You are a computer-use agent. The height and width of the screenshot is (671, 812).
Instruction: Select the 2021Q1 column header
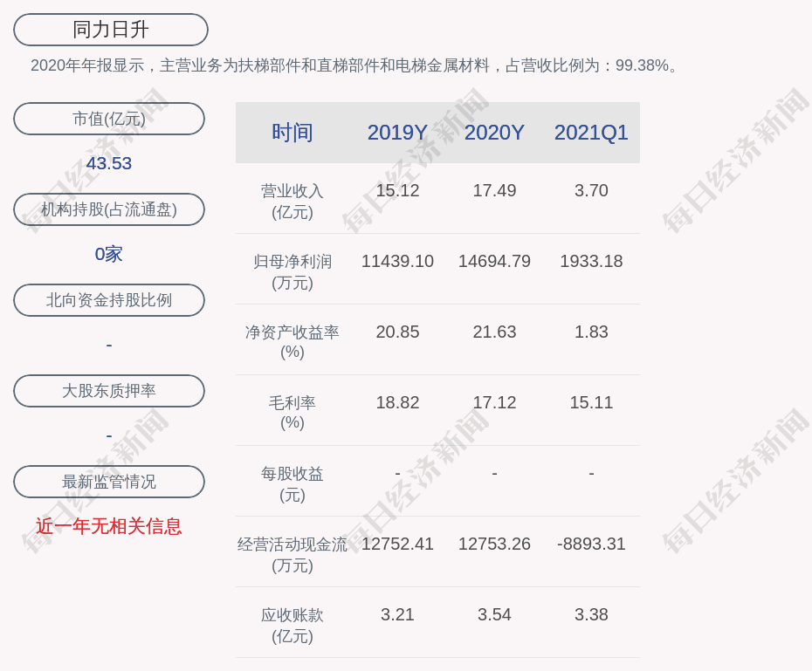point(591,133)
